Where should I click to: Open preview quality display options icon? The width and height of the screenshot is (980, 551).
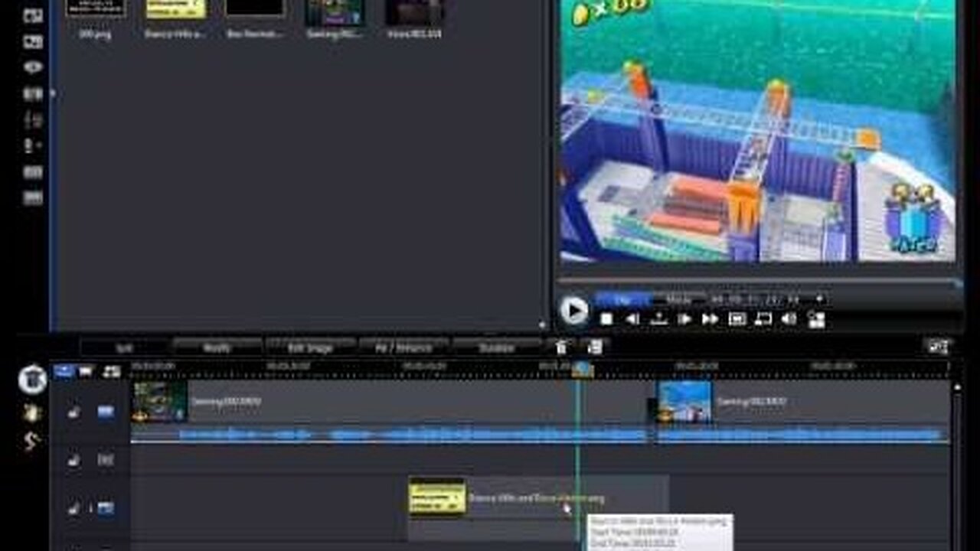(x=737, y=319)
